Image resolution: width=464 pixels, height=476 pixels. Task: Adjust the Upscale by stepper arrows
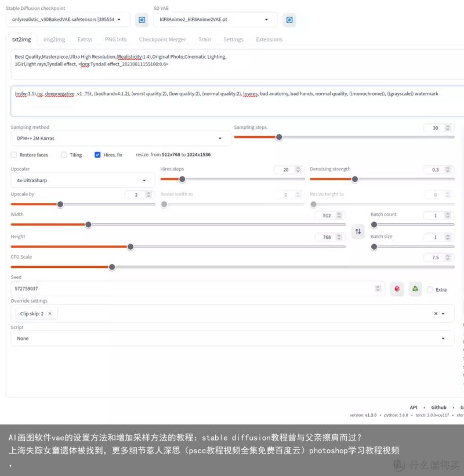pyautogui.click(x=148, y=195)
